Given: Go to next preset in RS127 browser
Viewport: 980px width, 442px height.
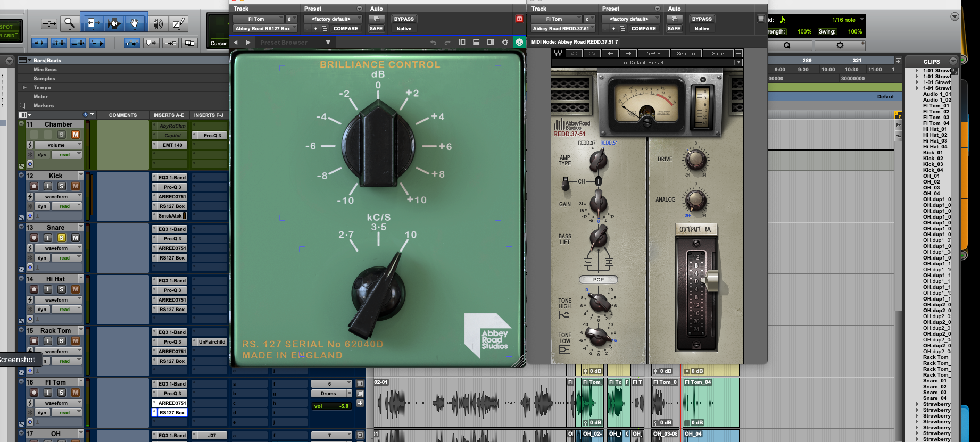Looking at the screenshot, I should pos(248,43).
